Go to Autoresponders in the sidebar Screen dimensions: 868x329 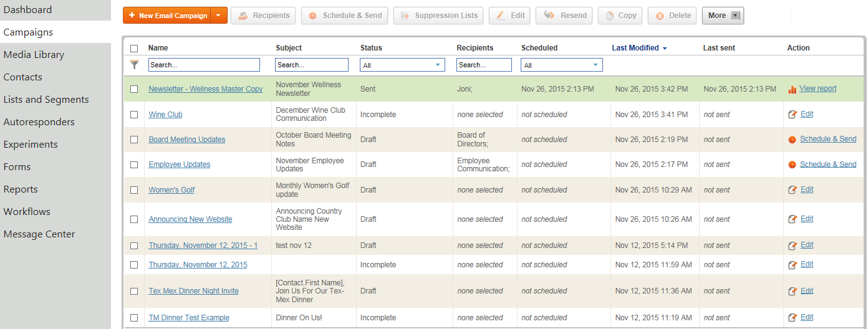39,122
